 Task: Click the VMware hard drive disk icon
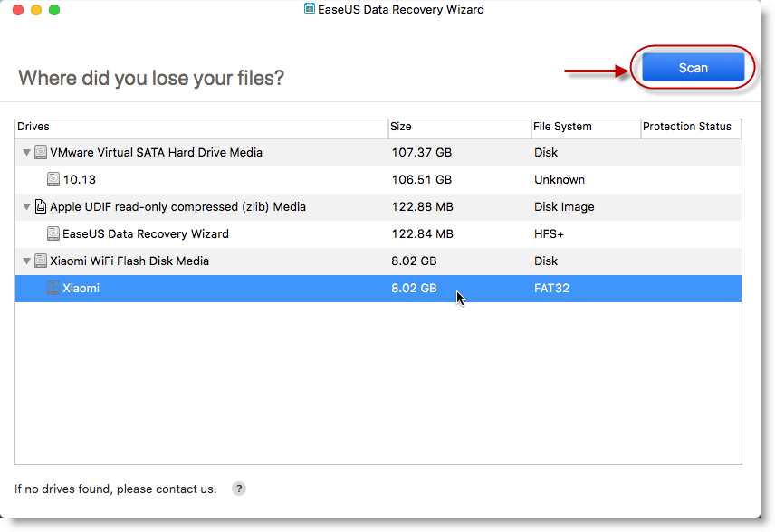click(x=41, y=153)
